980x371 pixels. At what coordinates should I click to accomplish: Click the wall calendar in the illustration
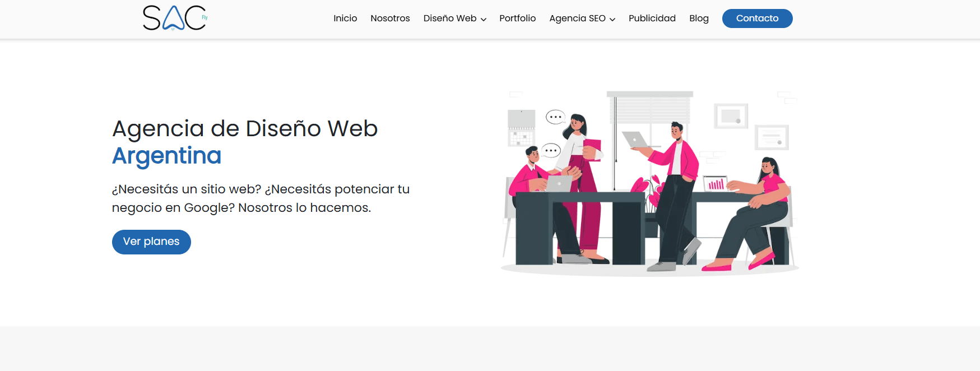(521, 128)
